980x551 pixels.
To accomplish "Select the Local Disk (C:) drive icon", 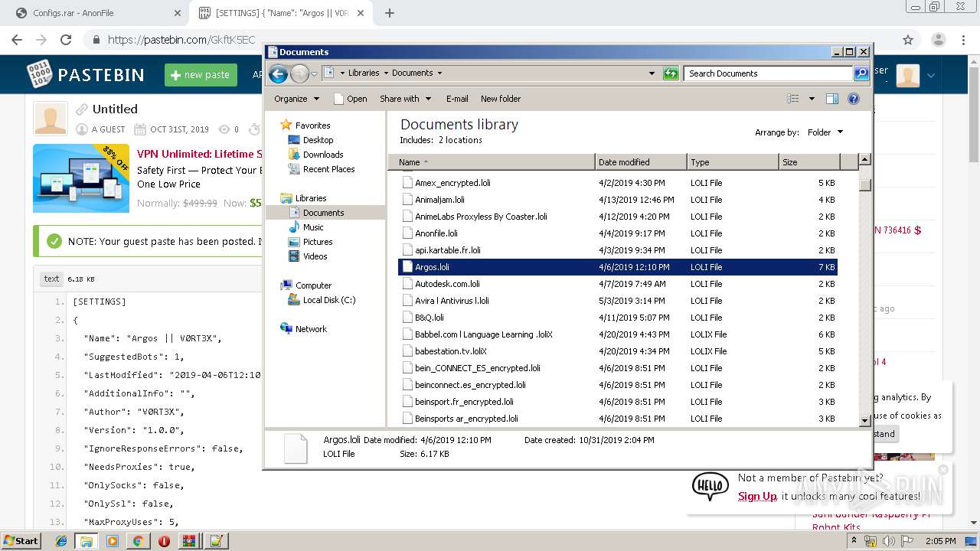I will pos(294,300).
